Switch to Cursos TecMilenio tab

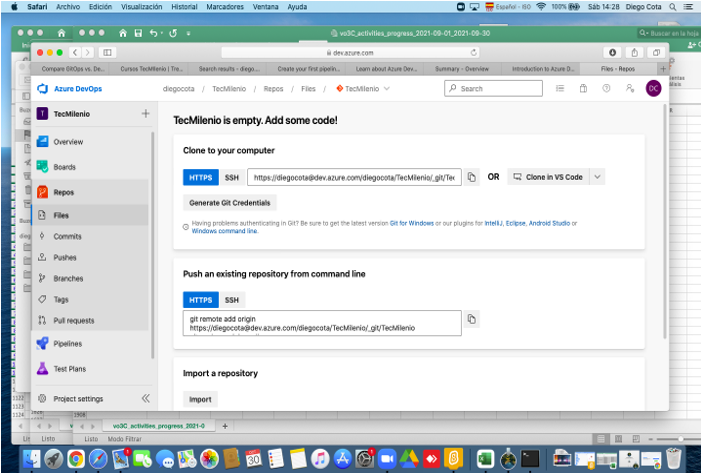click(152, 69)
